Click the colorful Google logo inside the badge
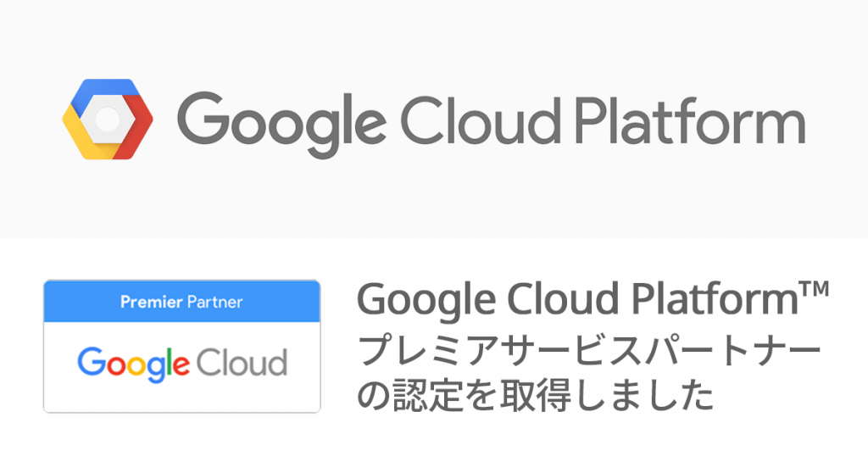Screen dimensions: 868x456 (133, 364)
